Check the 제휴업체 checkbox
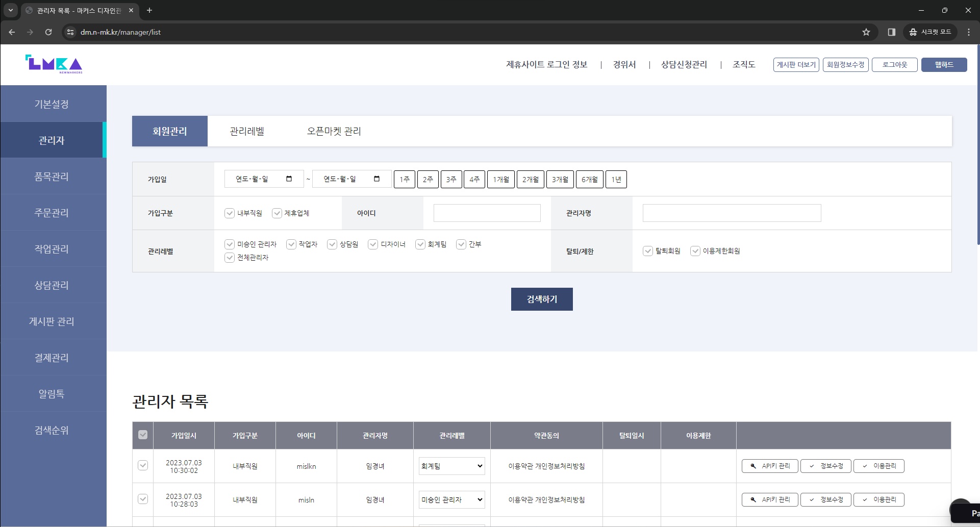This screenshot has height=527, width=980. click(277, 213)
